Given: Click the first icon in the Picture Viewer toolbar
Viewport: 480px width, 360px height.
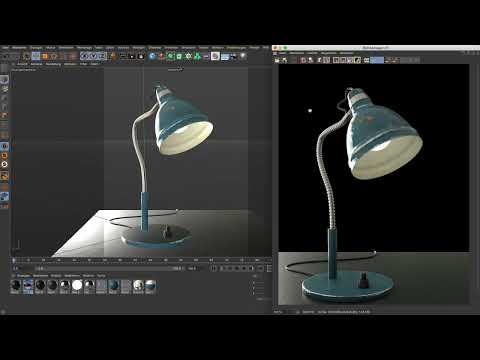Looking at the screenshot, I should [277, 60].
